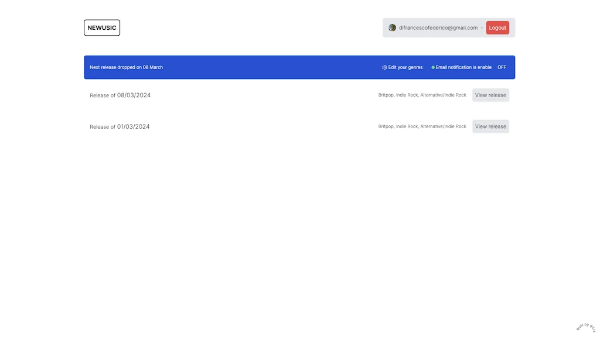
Task: Click the Britpop genre tag on the top row
Action: pyautogui.click(x=384, y=95)
